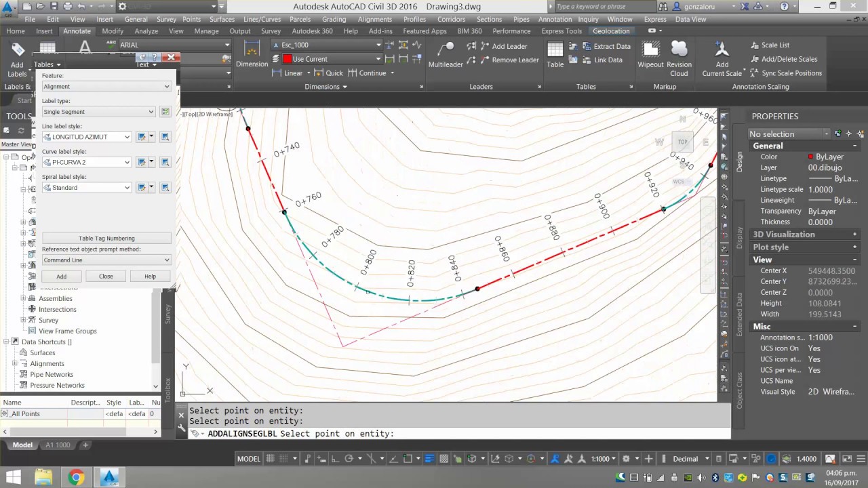Open the Add Labels tool
Viewport: 868px width, 488px height.
(x=17, y=60)
